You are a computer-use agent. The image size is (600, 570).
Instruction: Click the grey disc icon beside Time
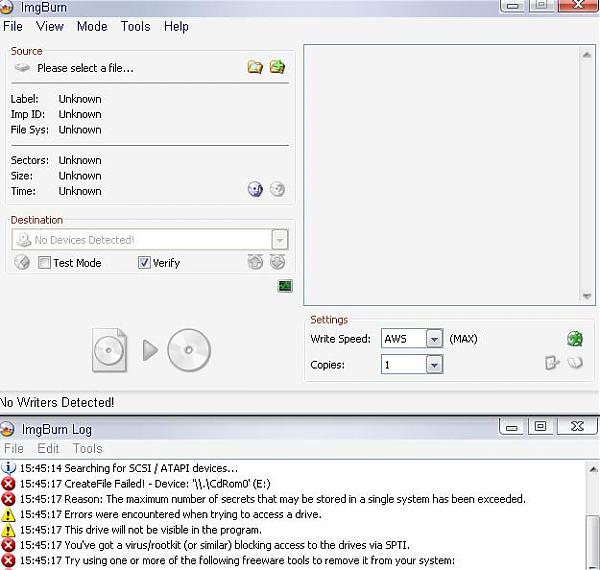click(277, 189)
